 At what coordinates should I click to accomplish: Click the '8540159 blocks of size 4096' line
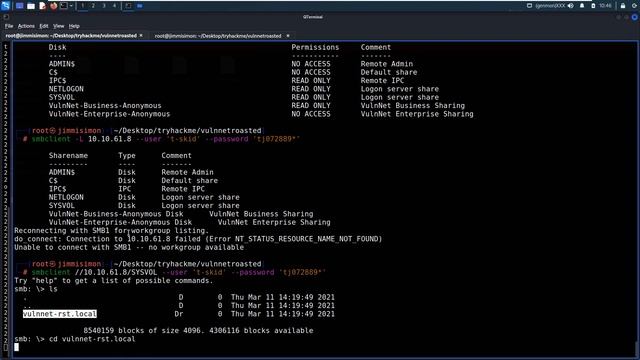coord(198,331)
